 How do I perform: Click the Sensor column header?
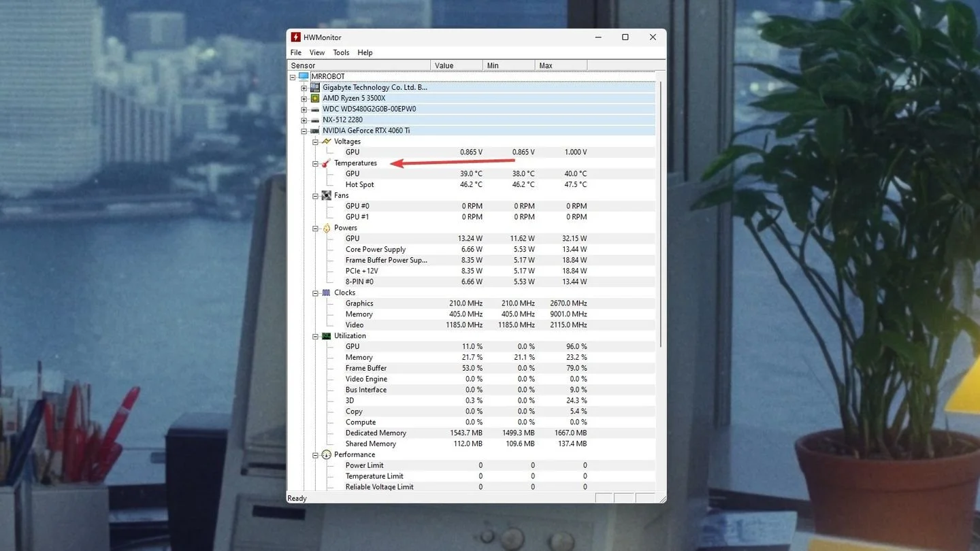pos(359,65)
